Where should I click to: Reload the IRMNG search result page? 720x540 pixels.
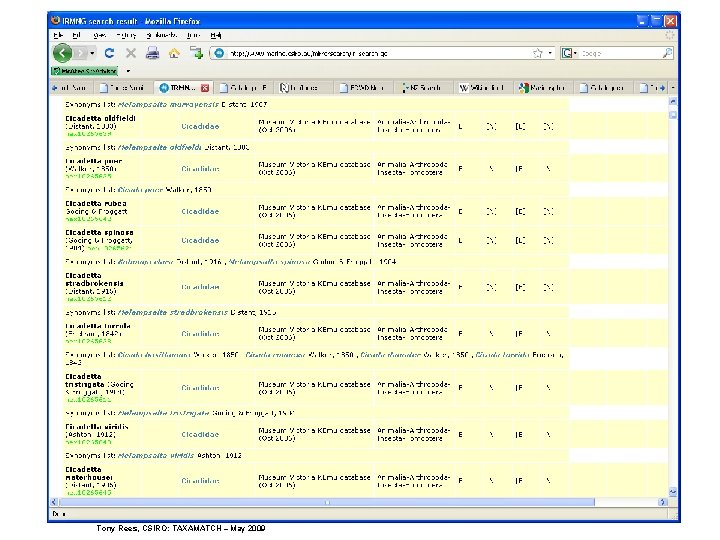[109, 53]
